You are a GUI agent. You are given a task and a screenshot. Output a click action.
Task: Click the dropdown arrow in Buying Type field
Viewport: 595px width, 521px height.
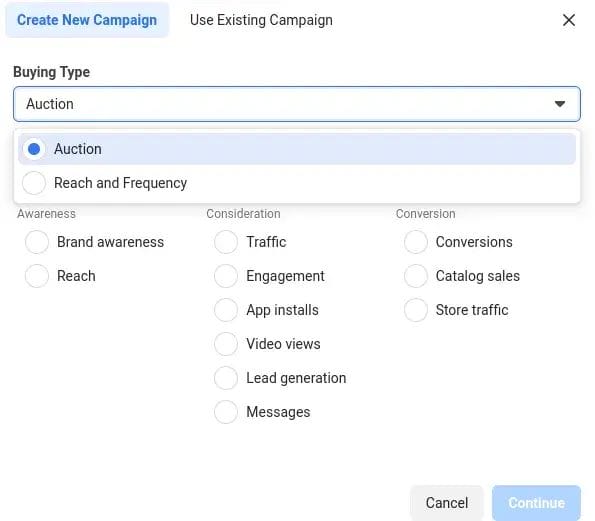[560, 104]
